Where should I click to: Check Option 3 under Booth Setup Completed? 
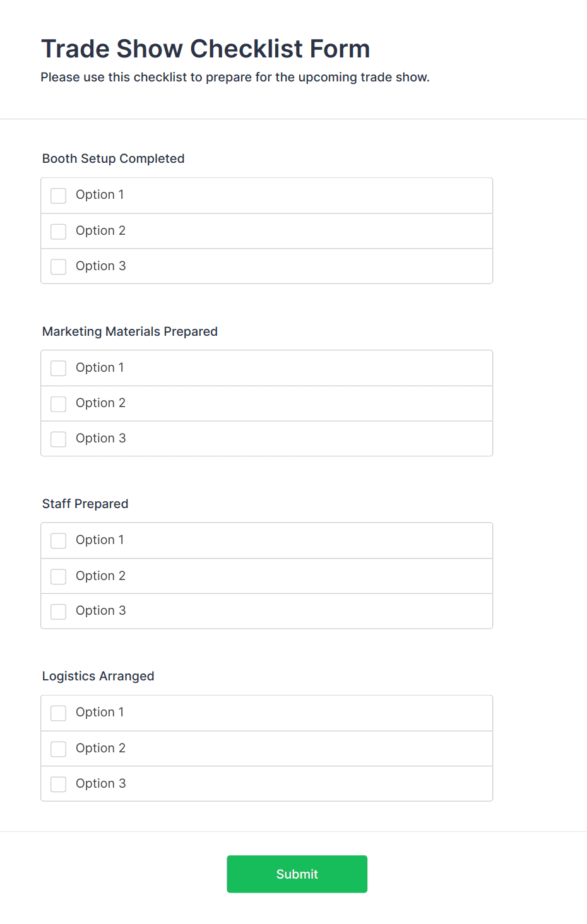[x=59, y=266]
